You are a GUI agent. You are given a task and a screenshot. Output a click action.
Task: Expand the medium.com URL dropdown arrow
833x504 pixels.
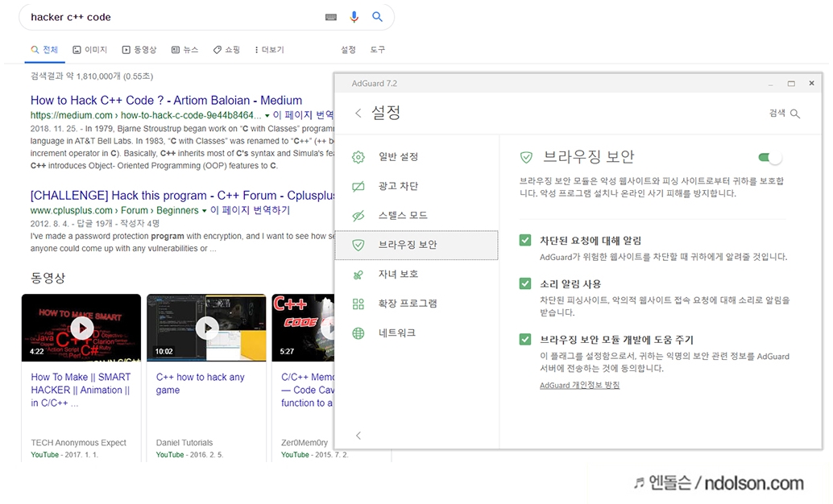267,115
